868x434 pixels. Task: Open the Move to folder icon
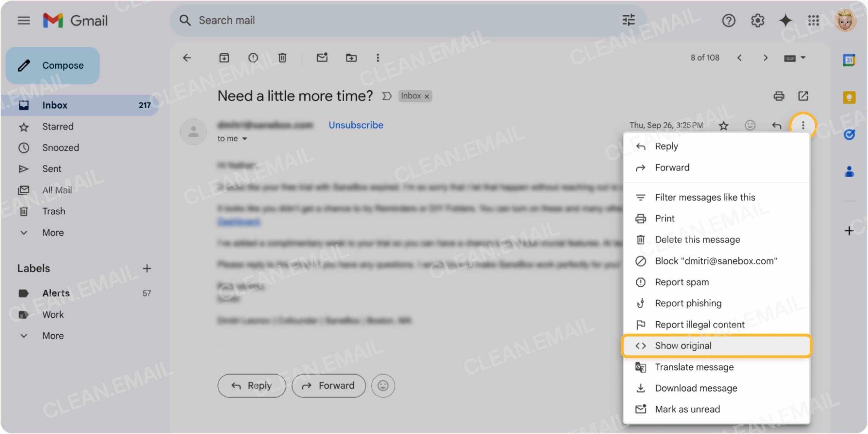coord(351,58)
